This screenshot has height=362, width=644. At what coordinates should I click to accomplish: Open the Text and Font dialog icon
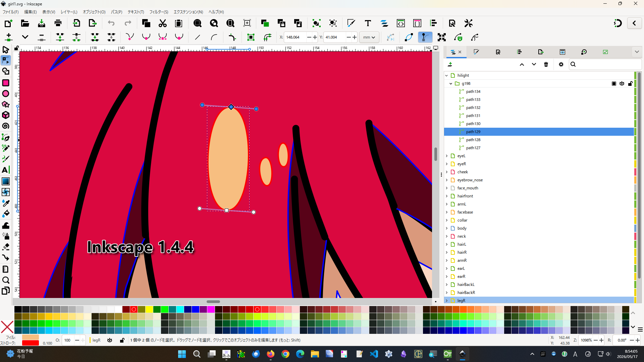click(368, 23)
